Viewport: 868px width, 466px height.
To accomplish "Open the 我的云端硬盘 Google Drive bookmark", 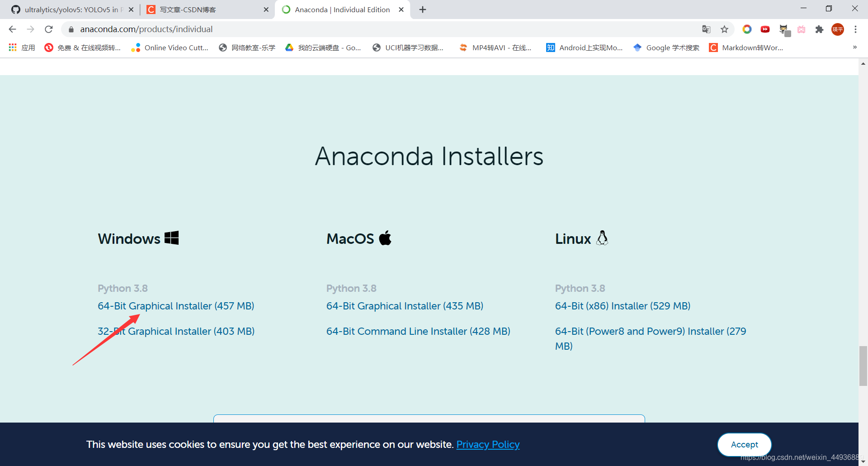I will pyautogui.click(x=323, y=48).
